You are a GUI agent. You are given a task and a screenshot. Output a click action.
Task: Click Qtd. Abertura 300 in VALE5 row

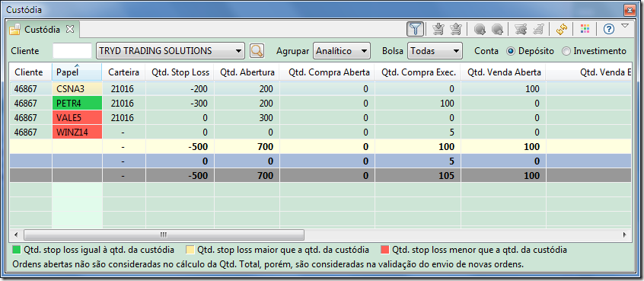tap(266, 118)
